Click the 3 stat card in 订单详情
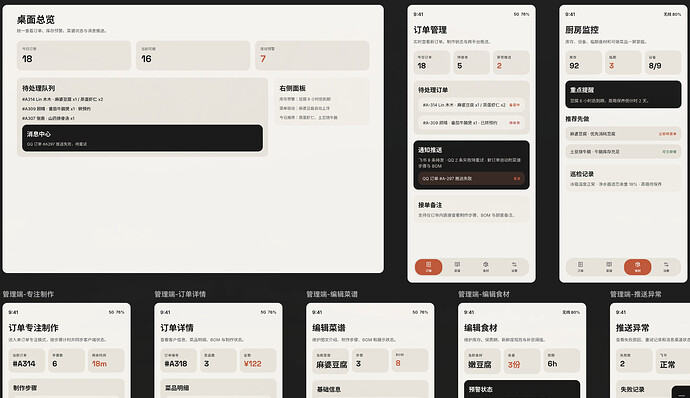690x398 pixels. [x=218, y=361]
